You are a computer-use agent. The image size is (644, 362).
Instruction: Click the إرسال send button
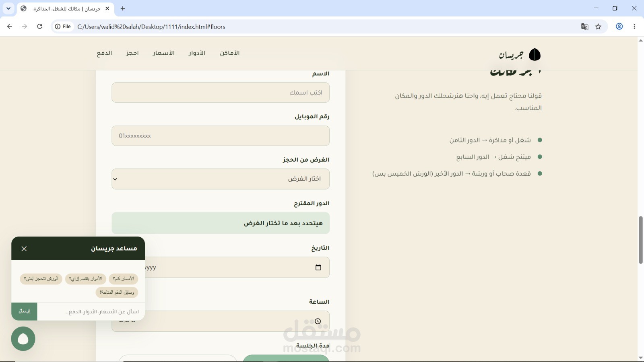[x=24, y=312]
